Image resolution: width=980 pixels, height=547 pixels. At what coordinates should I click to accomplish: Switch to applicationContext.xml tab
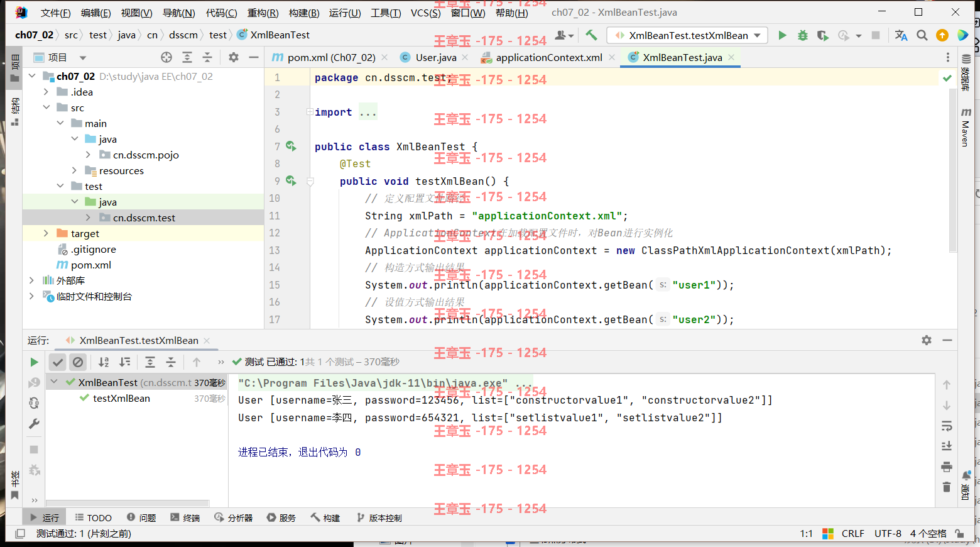(548, 57)
